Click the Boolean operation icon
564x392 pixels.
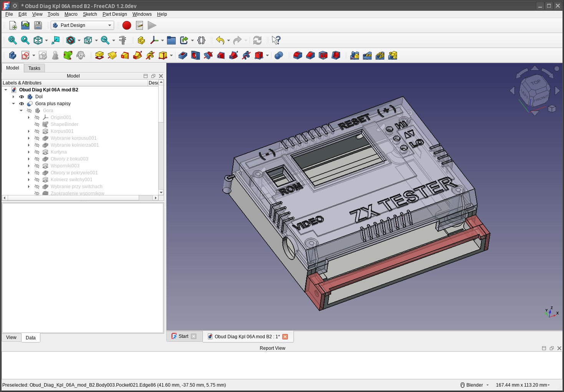click(279, 56)
